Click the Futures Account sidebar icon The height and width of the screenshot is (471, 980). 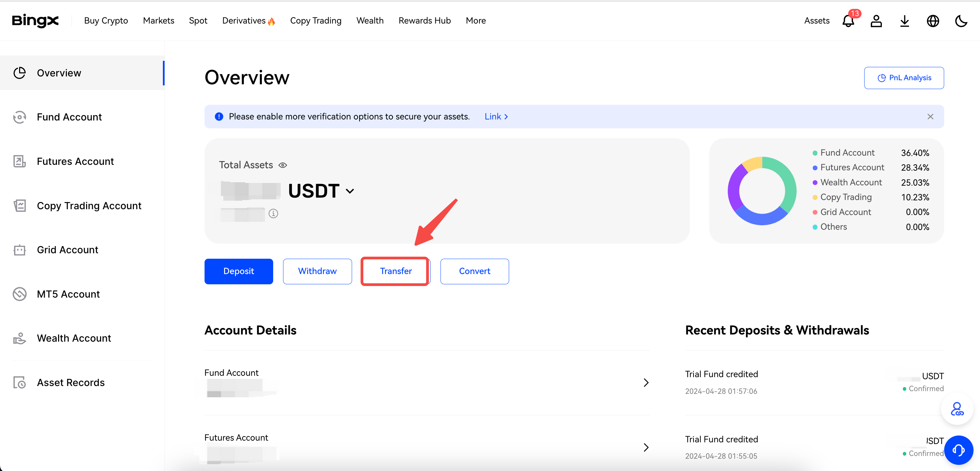click(19, 161)
